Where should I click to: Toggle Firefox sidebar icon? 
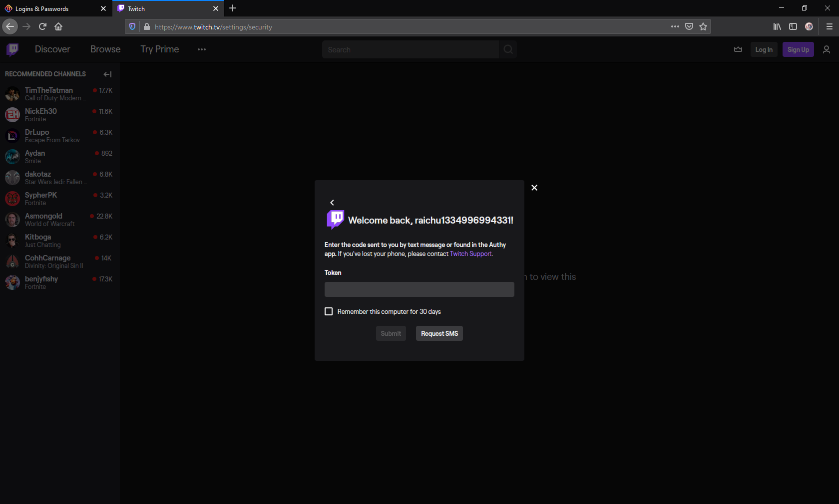pyautogui.click(x=793, y=26)
